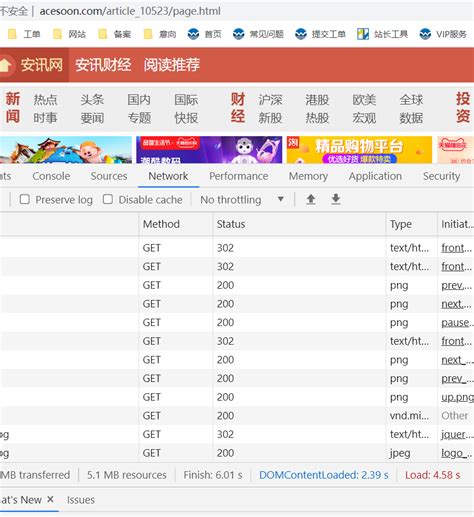The width and height of the screenshot is (474, 517).
Task: Open the 常见问题 bookmark
Action: point(258,34)
